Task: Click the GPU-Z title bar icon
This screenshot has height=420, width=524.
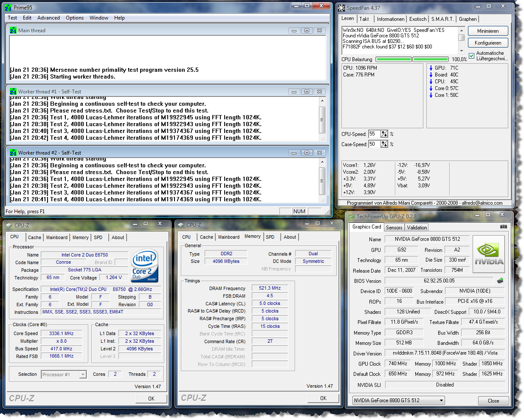Action: pos(351,216)
